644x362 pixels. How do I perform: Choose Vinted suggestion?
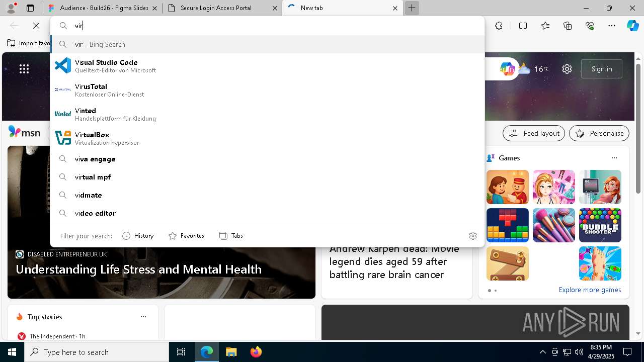click(x=267, y=114)
